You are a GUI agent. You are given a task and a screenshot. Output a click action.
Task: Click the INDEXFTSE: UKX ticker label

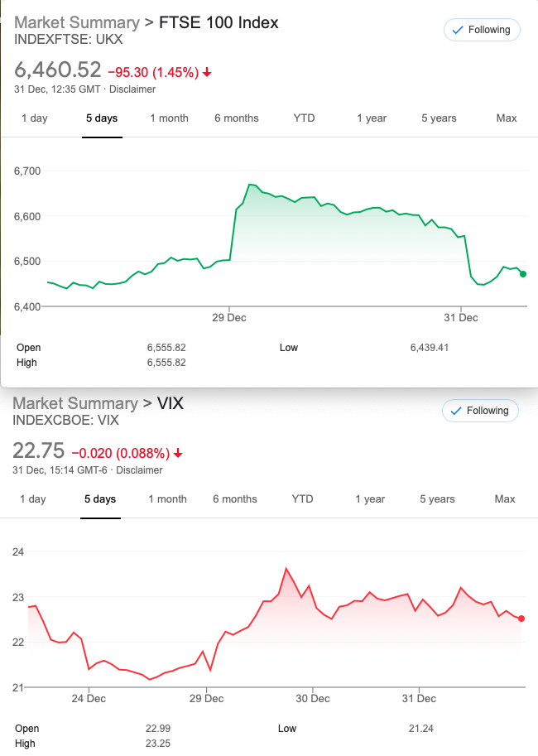69,40
